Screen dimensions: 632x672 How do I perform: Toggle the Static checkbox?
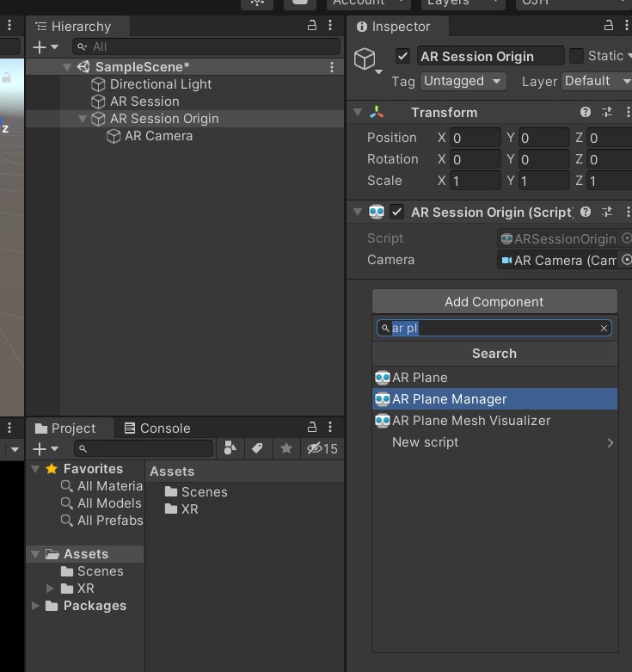coord(576,56)
